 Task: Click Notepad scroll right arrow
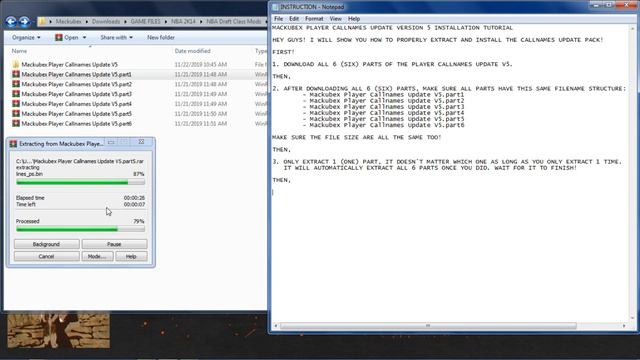624,326
